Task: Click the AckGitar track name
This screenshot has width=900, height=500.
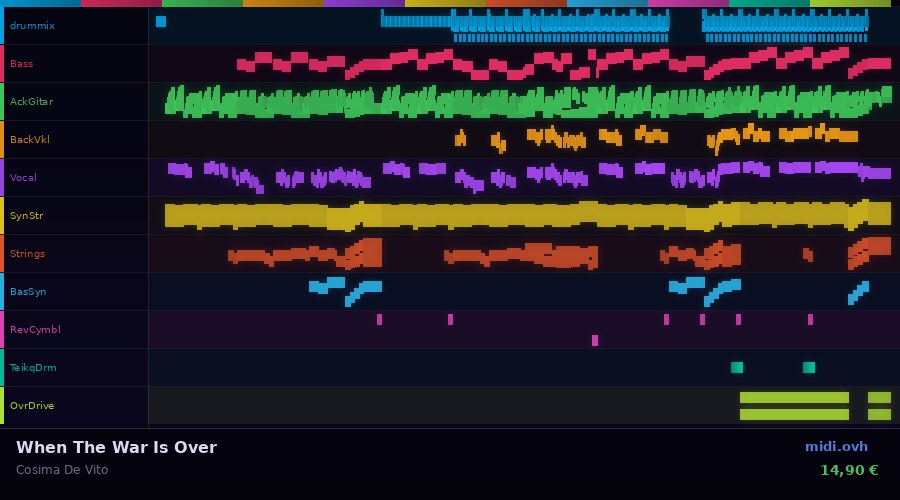Action: pos(31,102)
